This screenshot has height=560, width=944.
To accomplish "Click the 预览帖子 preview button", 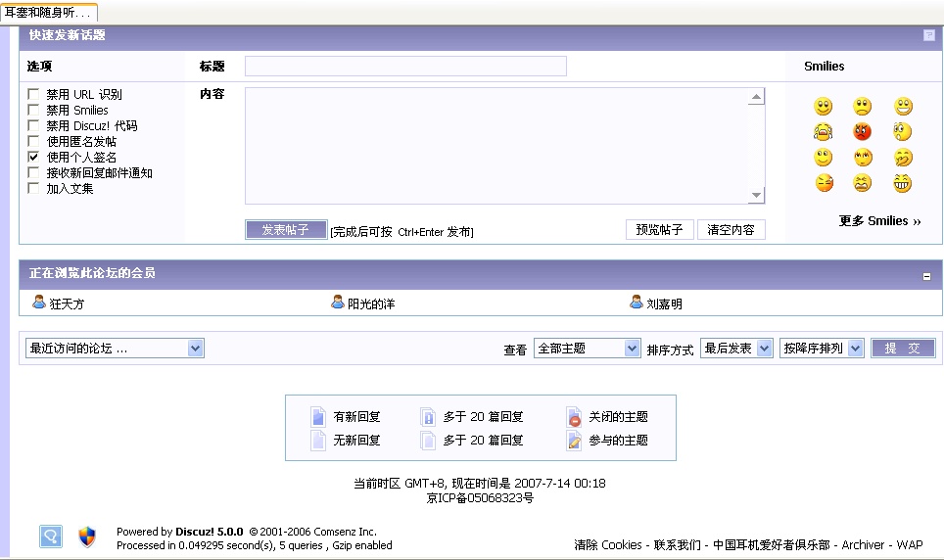I will click(660, 229).
